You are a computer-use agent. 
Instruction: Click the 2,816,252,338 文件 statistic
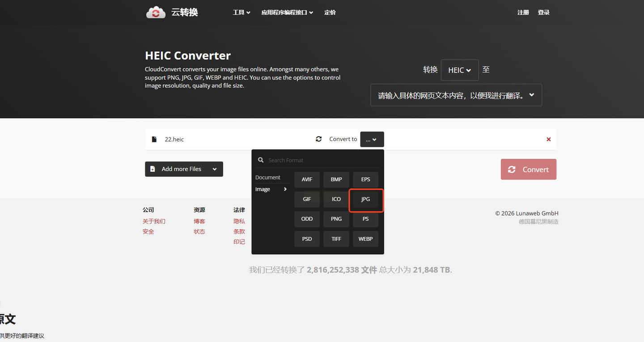342,270
